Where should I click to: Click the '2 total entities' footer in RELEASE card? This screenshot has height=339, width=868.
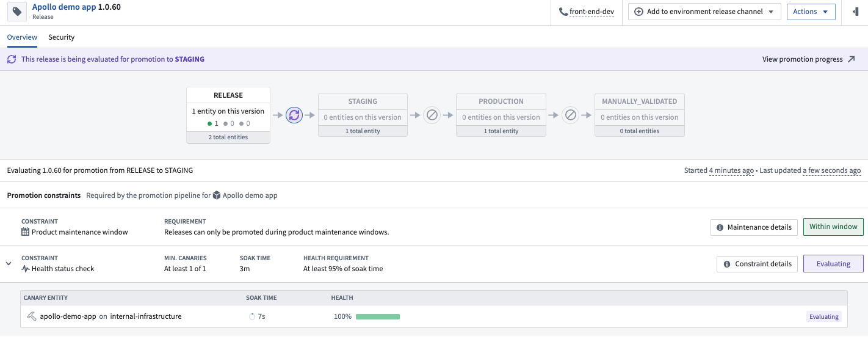point(228,137)
